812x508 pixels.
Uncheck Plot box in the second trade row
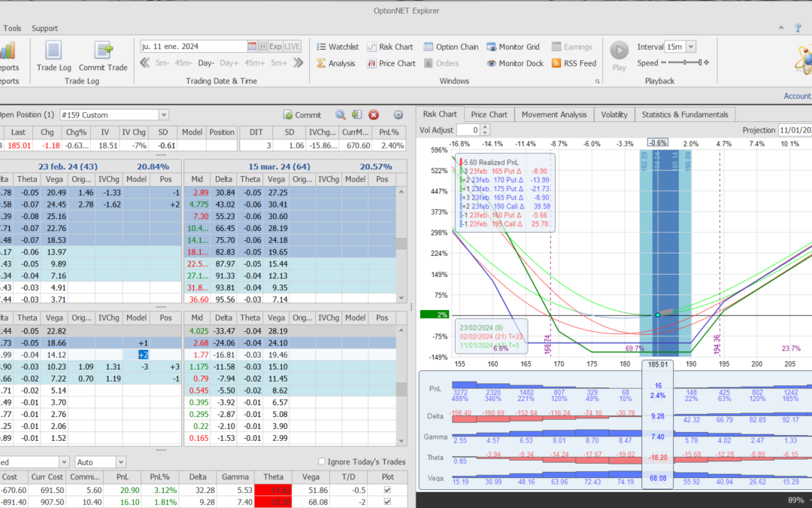(387, 502)
